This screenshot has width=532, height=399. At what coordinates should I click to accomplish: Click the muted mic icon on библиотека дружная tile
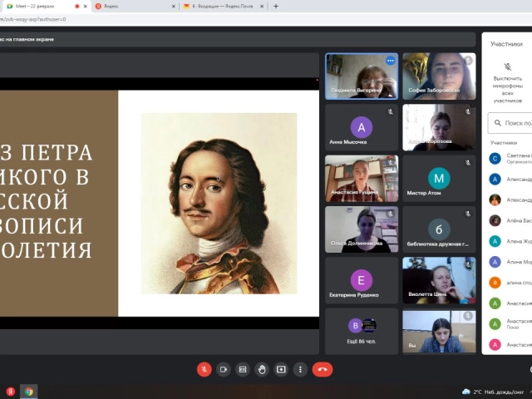[x=468, y=214]
